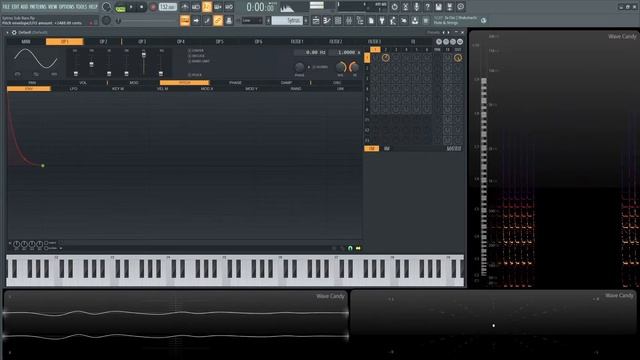
Task: Switch to the MAIN tab in Sytrus
Action: [x=26, y=42]
